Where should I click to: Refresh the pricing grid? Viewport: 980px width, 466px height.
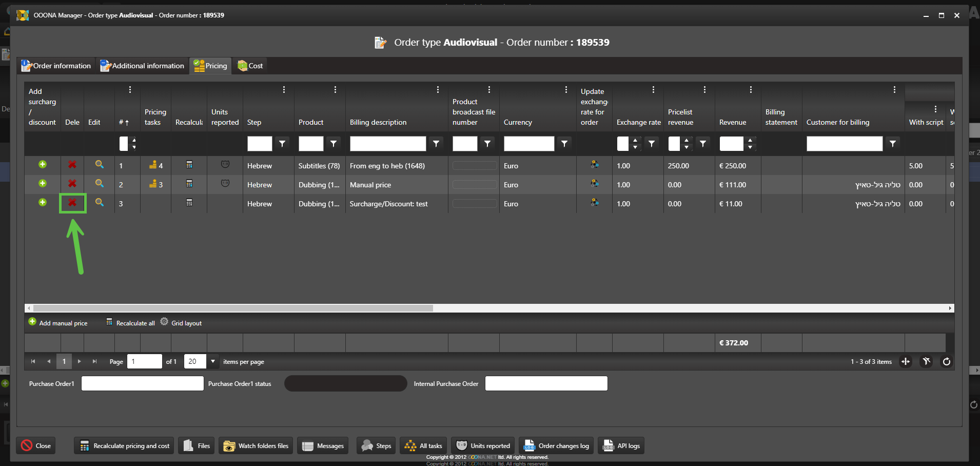point(946,362)
